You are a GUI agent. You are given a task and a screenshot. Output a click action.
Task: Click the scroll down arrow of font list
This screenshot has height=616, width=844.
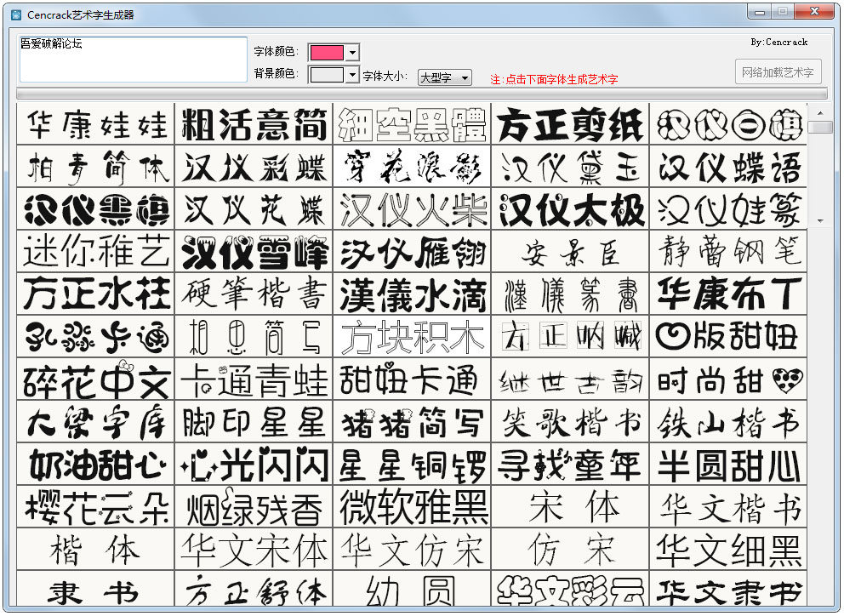coord(820,220)
